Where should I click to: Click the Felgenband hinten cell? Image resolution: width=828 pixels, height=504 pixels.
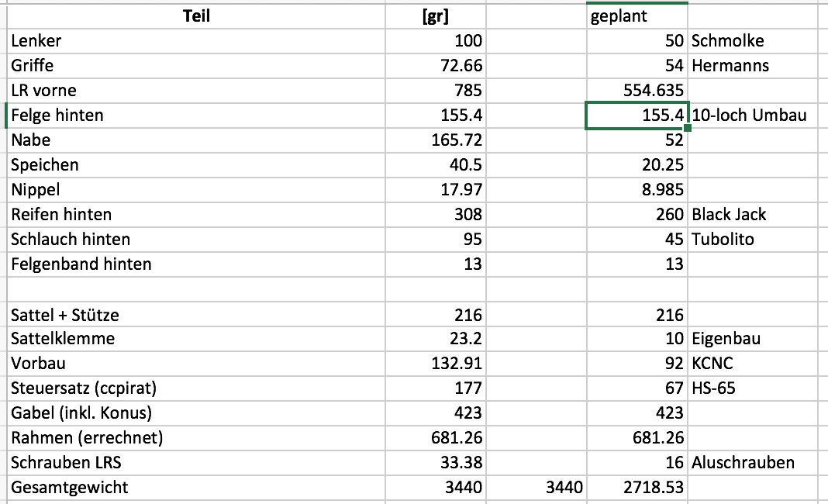196,264
